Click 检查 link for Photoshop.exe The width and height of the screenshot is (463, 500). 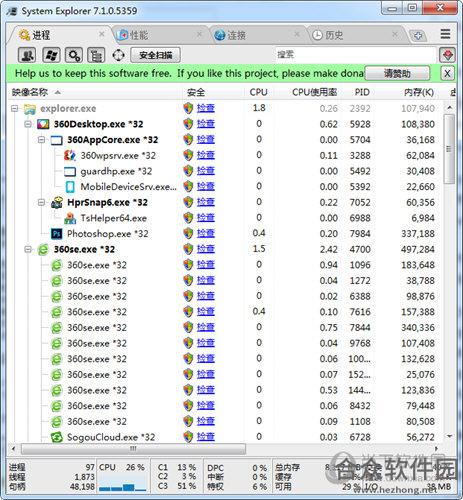206,234
